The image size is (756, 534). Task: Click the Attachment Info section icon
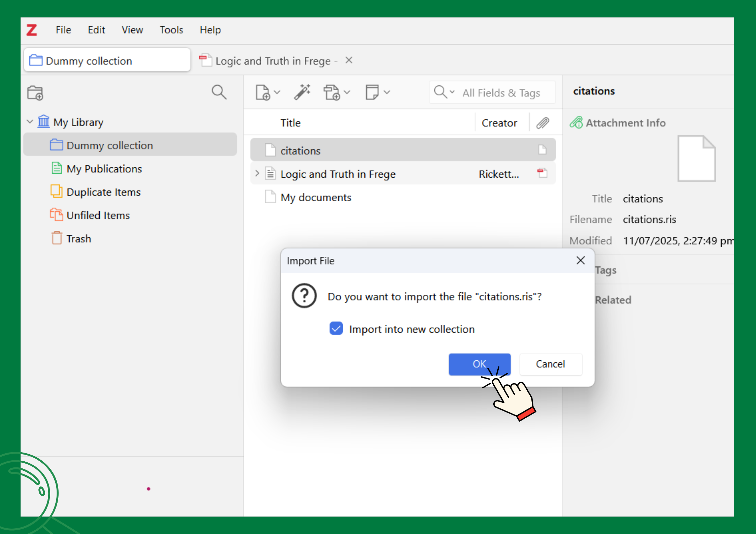576,122
